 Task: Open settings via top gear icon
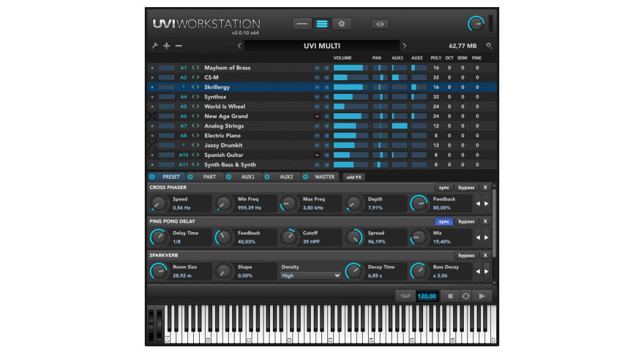[x=341, y=24]
